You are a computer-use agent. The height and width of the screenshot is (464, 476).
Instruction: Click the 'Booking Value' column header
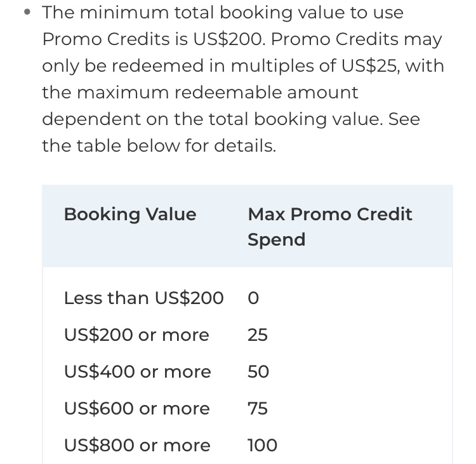click(130, 215)
